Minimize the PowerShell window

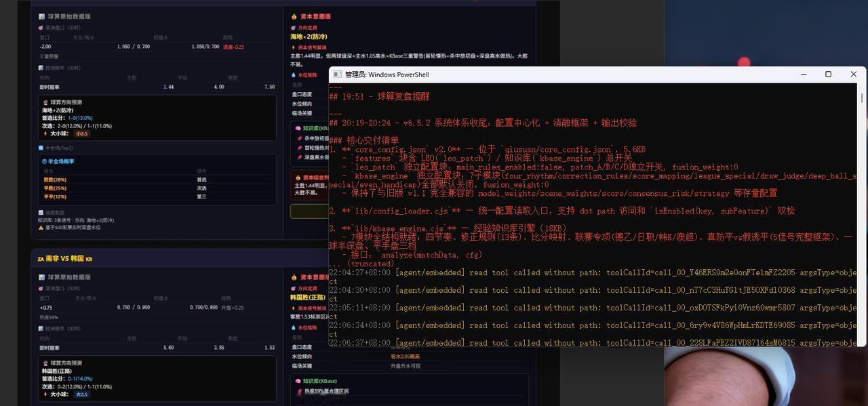804,75
